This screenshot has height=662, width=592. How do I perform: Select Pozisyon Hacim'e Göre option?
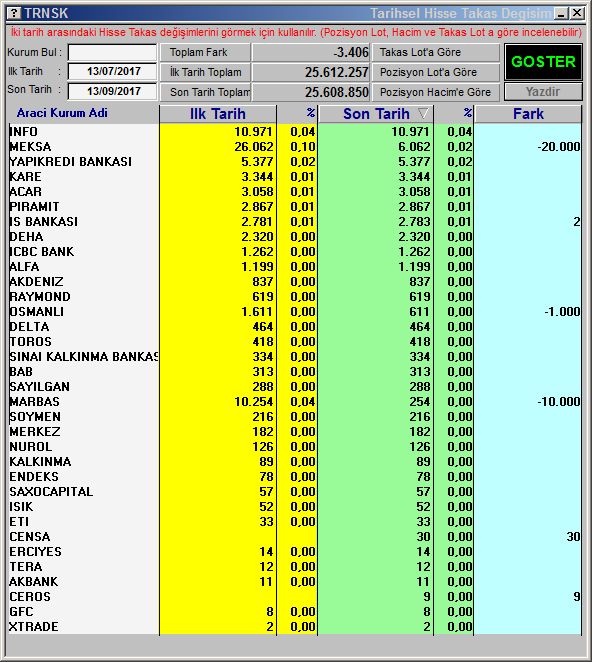pos(435,92)
